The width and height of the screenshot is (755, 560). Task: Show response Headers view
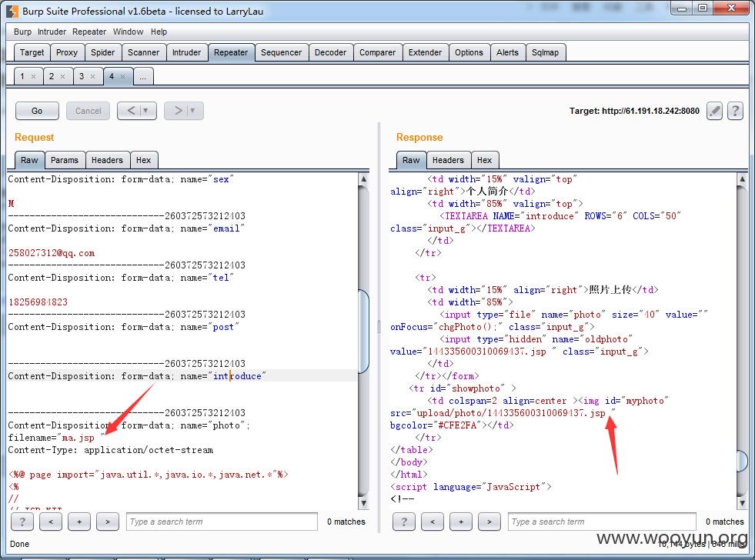tap(448, 160)
